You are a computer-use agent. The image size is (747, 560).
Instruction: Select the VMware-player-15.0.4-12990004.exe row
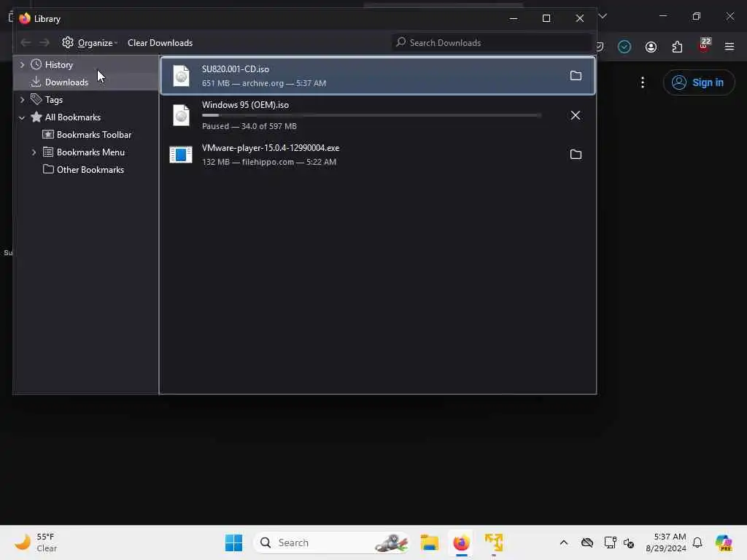tap(378, 155)
